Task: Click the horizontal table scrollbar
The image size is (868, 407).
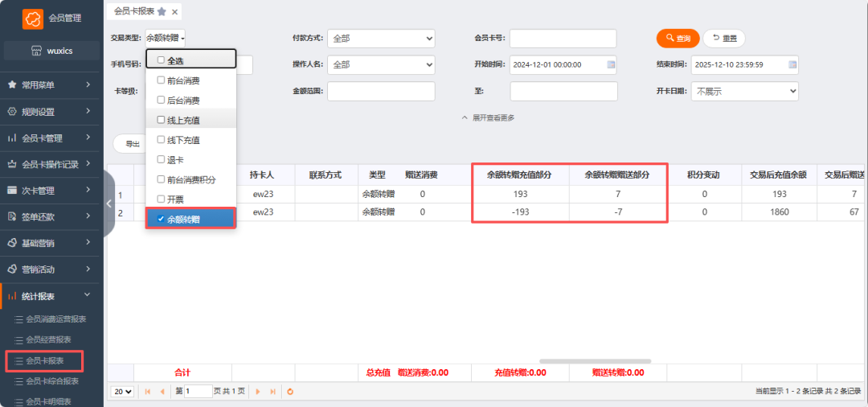Action: coord(595,361)
